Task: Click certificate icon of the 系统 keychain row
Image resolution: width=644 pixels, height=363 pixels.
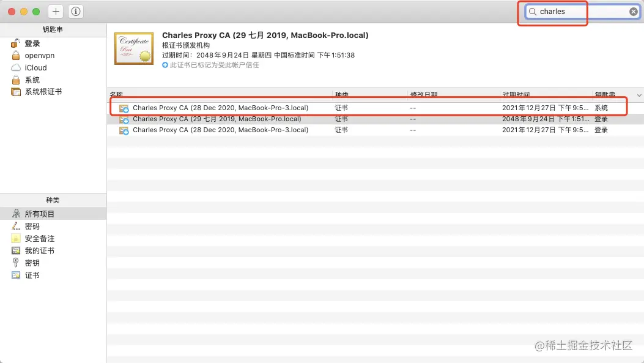Action: tap(124, 108)
